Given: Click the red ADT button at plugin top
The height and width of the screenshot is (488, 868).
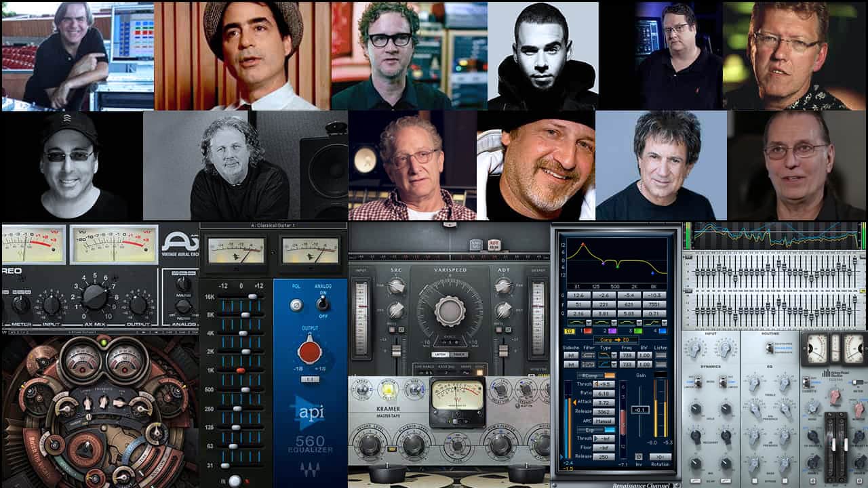Looking at the screenshot, I should click(x=494, y=246).
